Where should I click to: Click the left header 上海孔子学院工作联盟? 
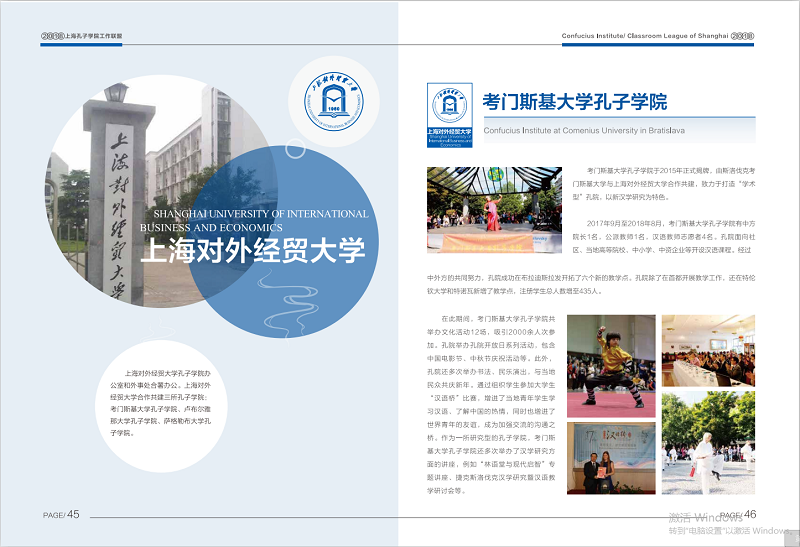click(93, 36)
